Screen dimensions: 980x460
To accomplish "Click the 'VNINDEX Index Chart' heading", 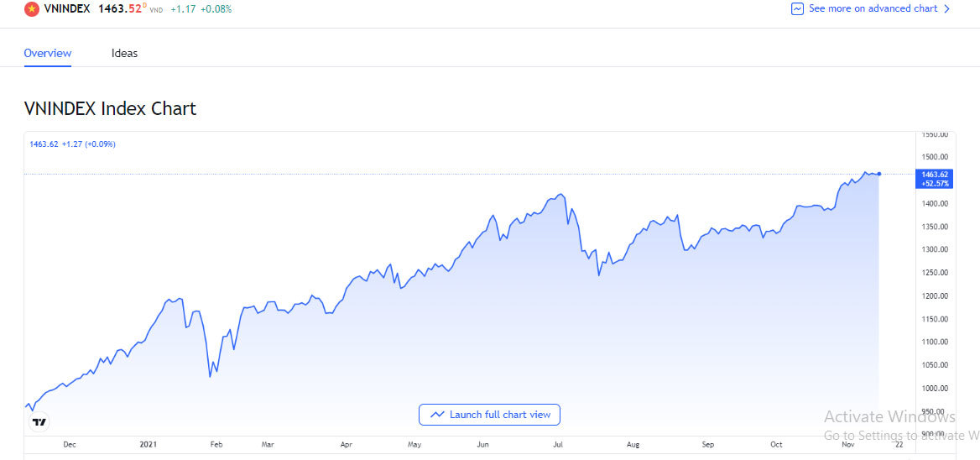I will (x=110, y=108).
